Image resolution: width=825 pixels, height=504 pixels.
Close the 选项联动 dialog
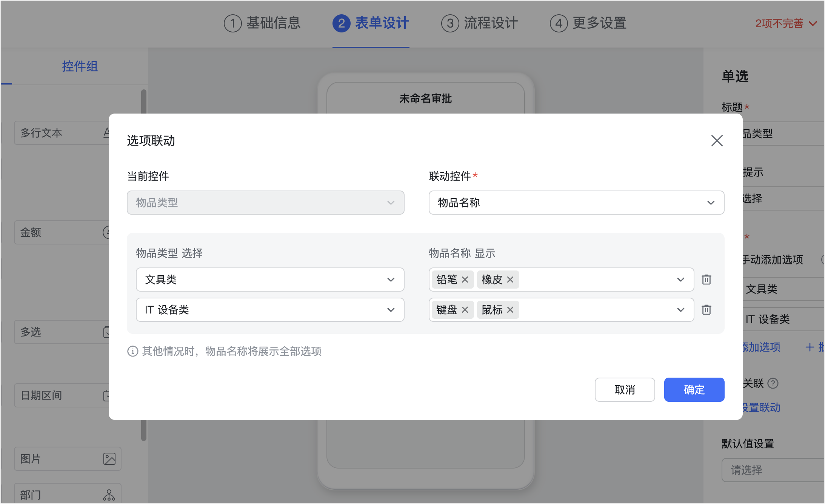[x=717, y=141]
